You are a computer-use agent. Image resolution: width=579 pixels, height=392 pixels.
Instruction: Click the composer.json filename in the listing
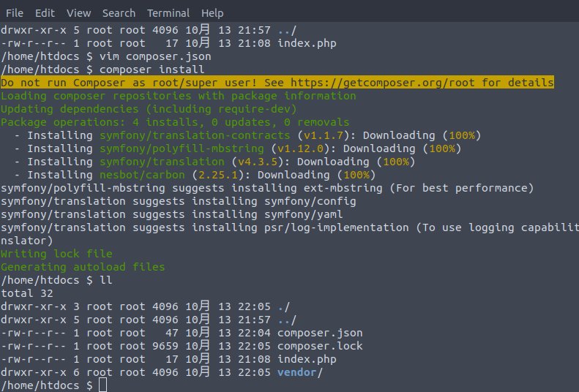[x=320, y=333]
